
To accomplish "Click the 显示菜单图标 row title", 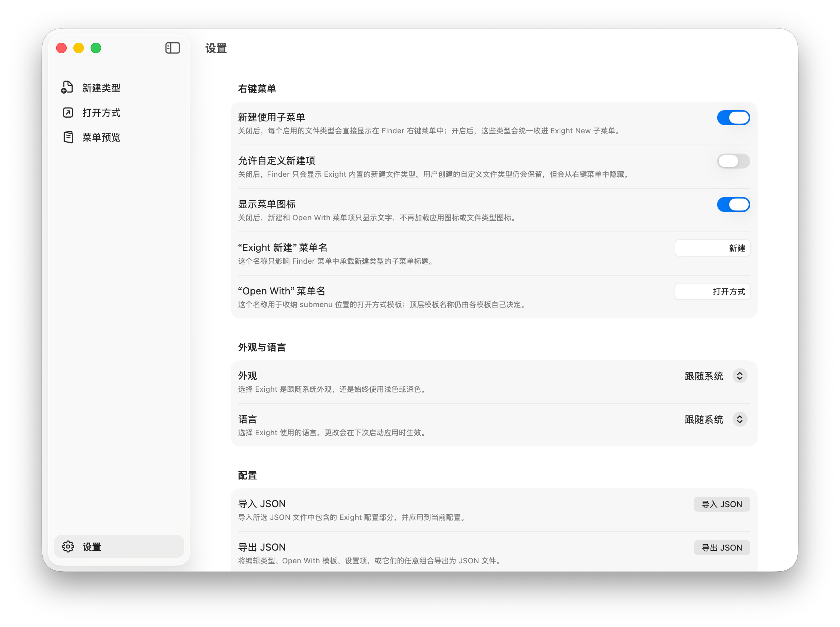I will 267,204.
